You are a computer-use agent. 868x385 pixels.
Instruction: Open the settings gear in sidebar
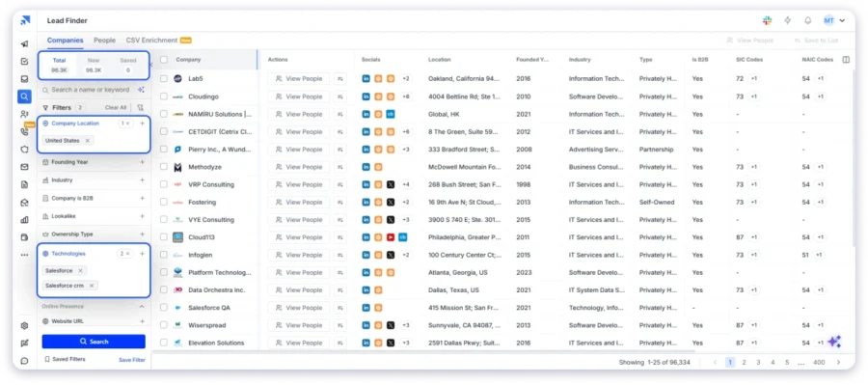point(24,326)
